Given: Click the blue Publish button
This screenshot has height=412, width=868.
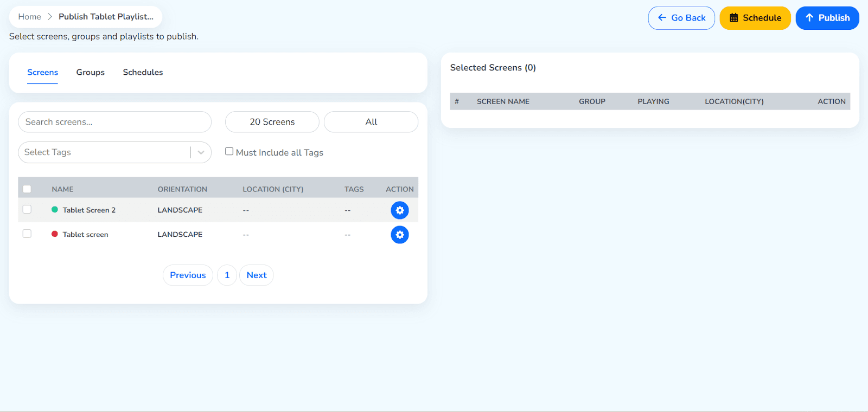Looking at the screenshot, I should (827, 18).
